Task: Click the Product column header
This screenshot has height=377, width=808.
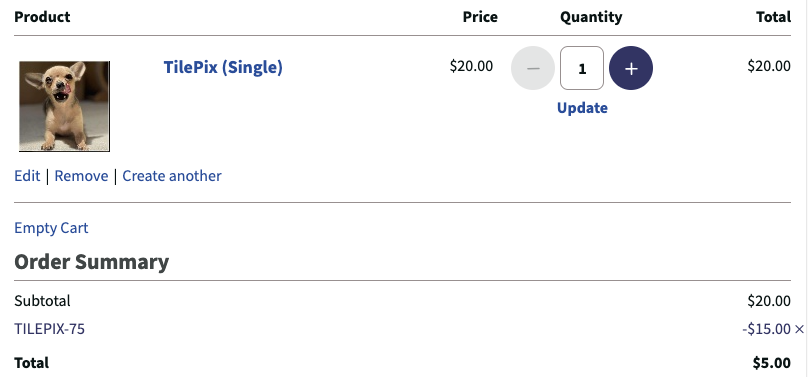Action: pyautogui.click(x=42, y=17)
